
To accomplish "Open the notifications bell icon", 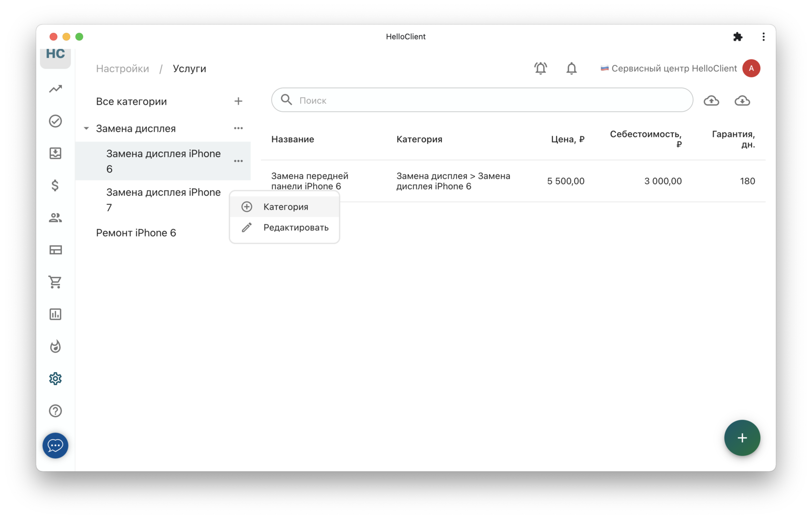I will pyautogui.click(x=572, y=69).
